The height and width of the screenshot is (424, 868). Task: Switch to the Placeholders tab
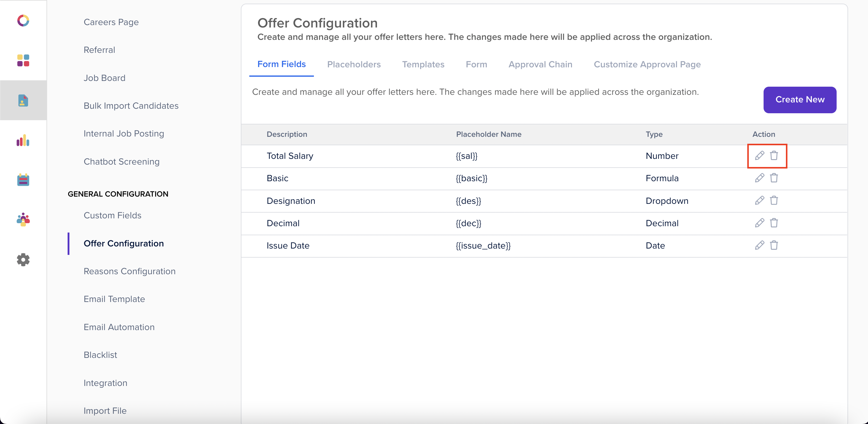(354, 64)
